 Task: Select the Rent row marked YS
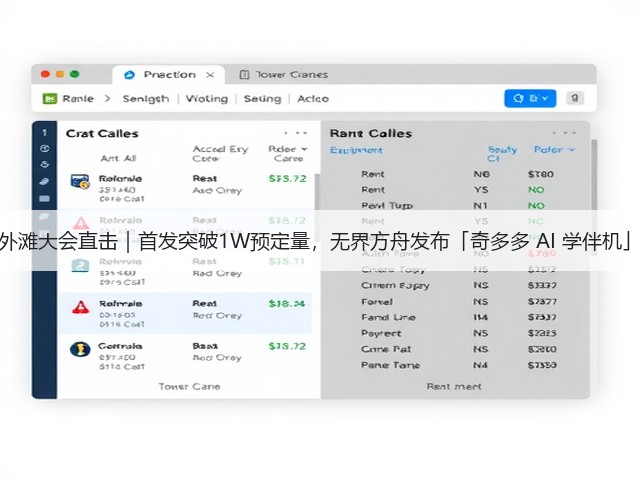click(457, 190)
